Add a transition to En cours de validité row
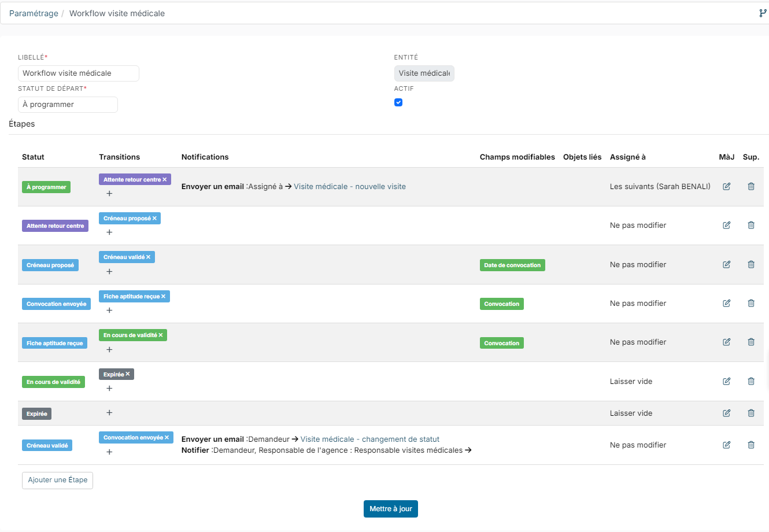 click(109, 389)
